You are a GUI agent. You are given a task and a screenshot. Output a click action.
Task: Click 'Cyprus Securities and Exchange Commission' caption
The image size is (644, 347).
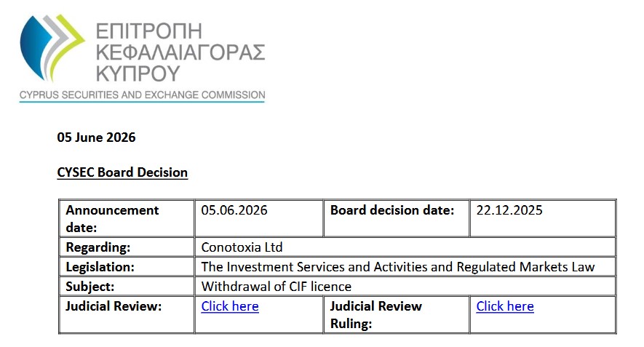tap(142, 95)
